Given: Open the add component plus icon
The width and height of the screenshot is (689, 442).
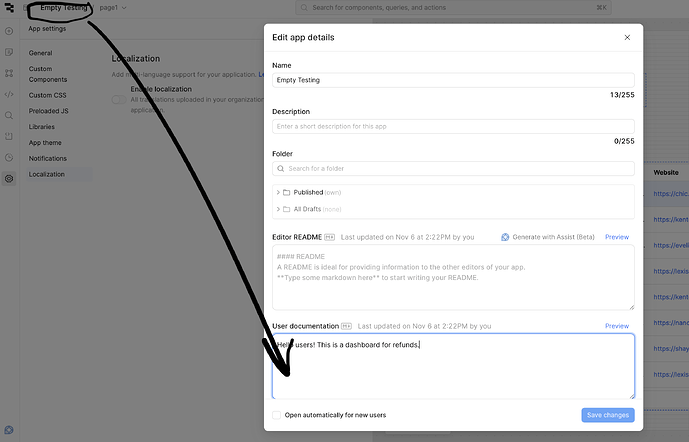Looking at the screenshot, I should (x=9, y=31).
